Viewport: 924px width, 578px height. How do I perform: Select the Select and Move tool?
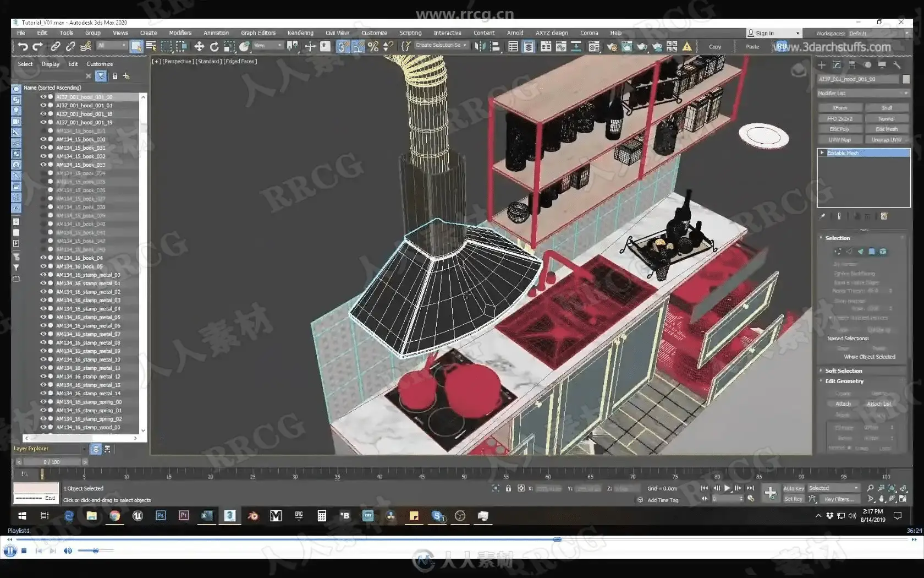tap(199, 47)
